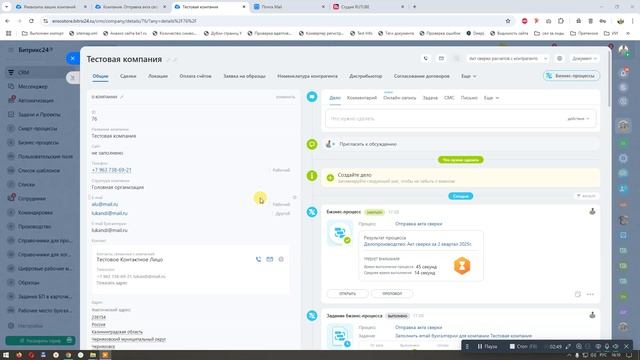Click Пауза in the recording toolbar
Image resolution: width=640 pixels, height=360 pixels.
(x=487, y=346)
